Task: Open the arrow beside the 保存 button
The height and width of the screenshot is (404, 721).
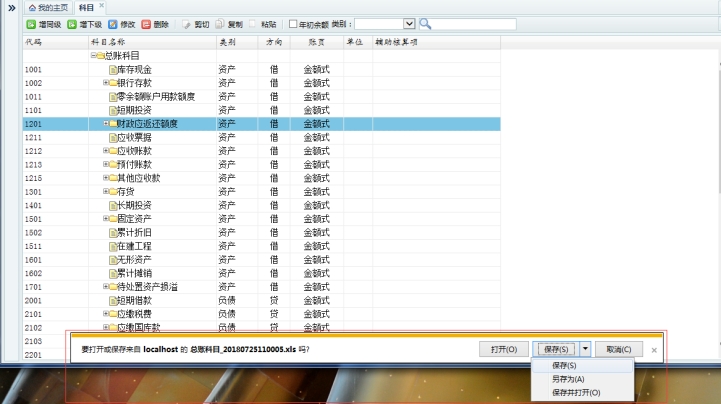Action: [x=585, y=349]
